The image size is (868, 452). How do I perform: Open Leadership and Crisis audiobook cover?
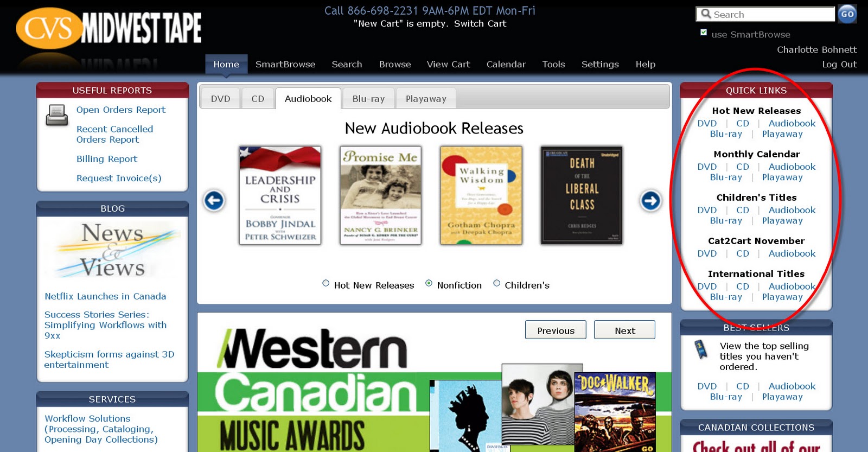click(x=280, y=195)
